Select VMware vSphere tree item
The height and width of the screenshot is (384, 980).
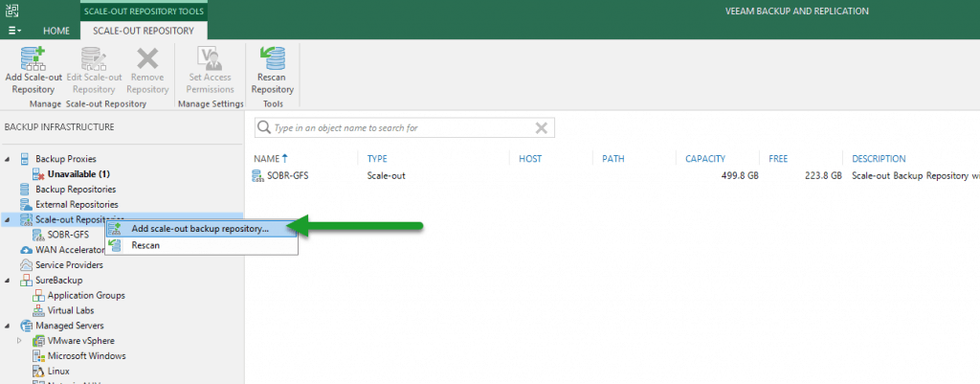point(81,341)
